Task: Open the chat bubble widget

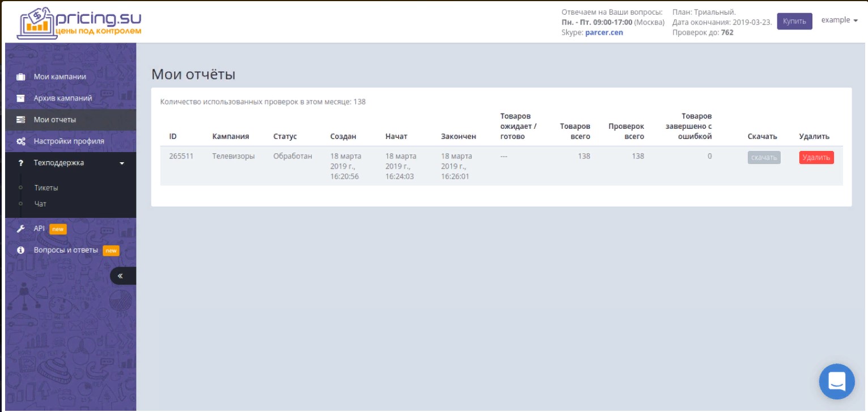Action: pyautogui.click(x=837, y=381)
